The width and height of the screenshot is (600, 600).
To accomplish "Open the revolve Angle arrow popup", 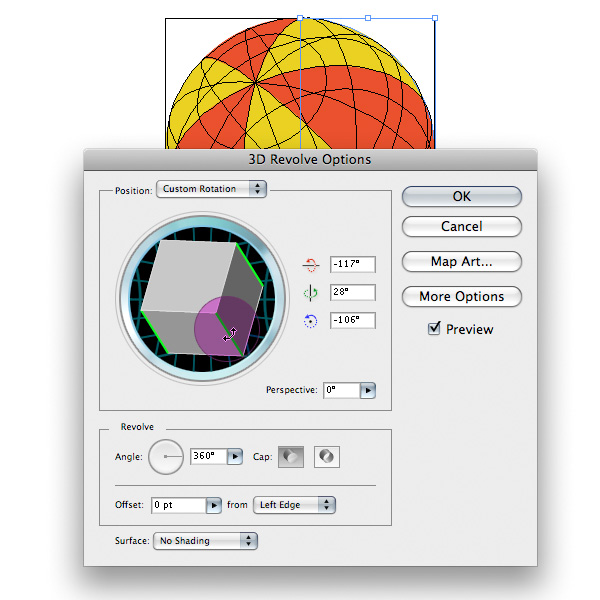I will pyautogui.click(x=235, y=456).
